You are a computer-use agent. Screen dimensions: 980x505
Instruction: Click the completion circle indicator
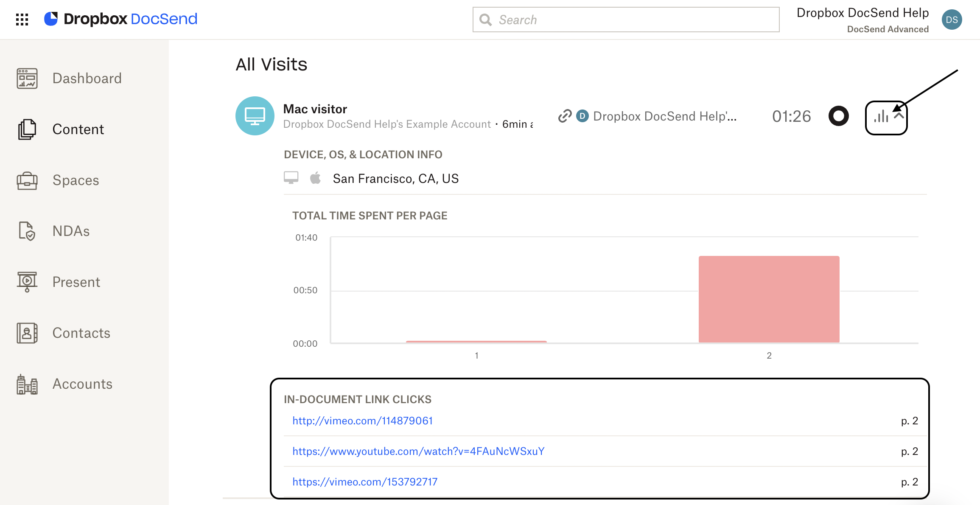839,116
